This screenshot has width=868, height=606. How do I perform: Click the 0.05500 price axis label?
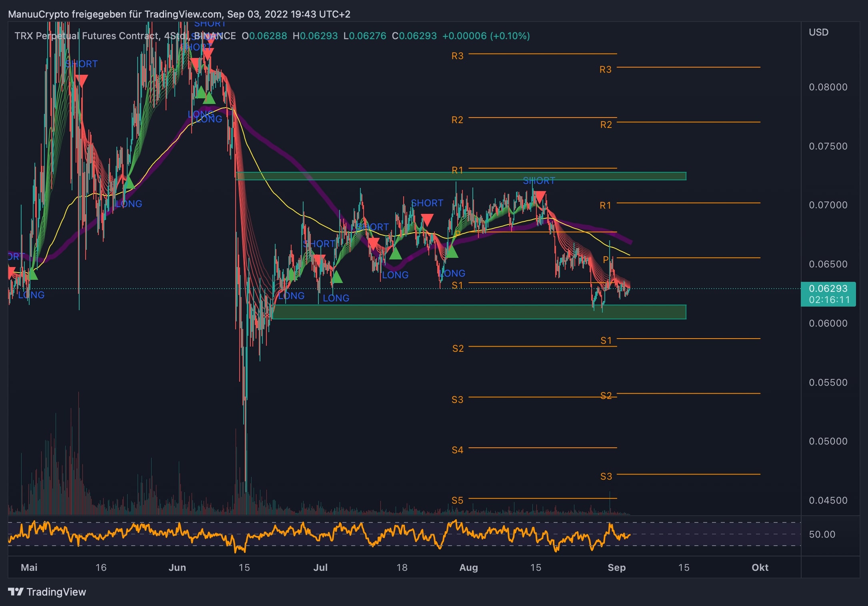click(x=828, y=382)
